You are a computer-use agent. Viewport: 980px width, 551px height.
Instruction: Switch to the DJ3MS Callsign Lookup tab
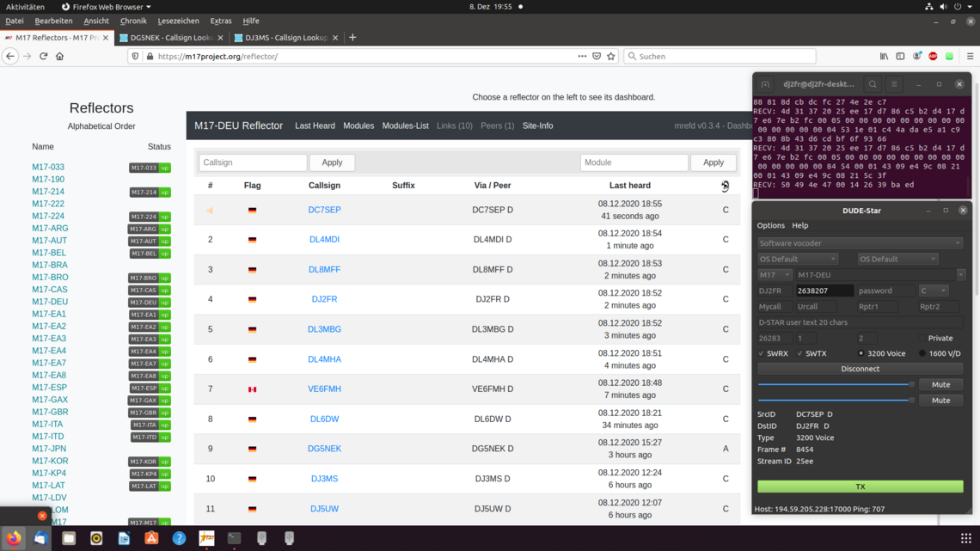(x=286, y=38)
